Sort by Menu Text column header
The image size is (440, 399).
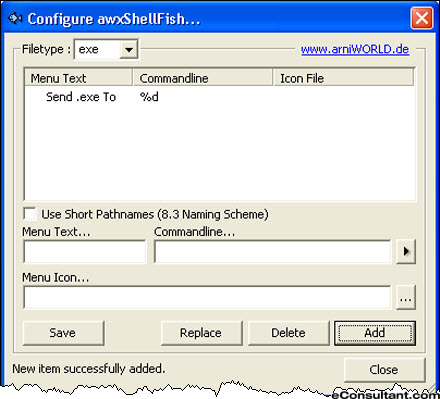[x=78, y=78]
